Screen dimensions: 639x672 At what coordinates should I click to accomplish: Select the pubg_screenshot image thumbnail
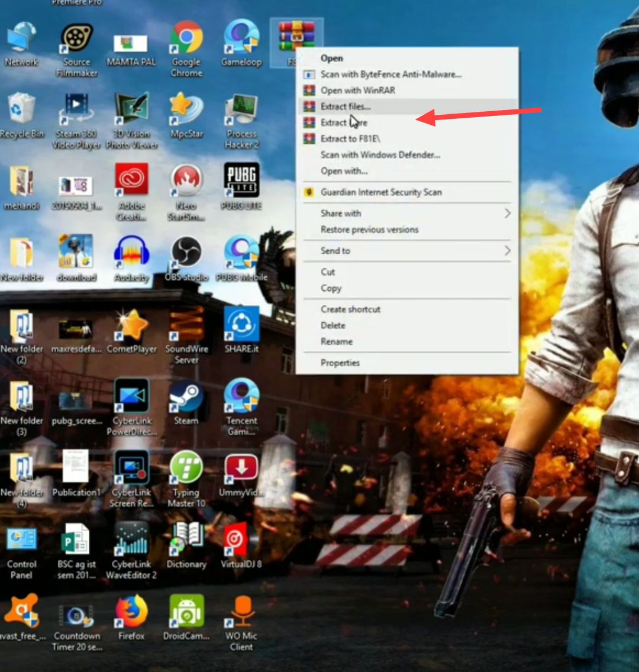[77, 408]
